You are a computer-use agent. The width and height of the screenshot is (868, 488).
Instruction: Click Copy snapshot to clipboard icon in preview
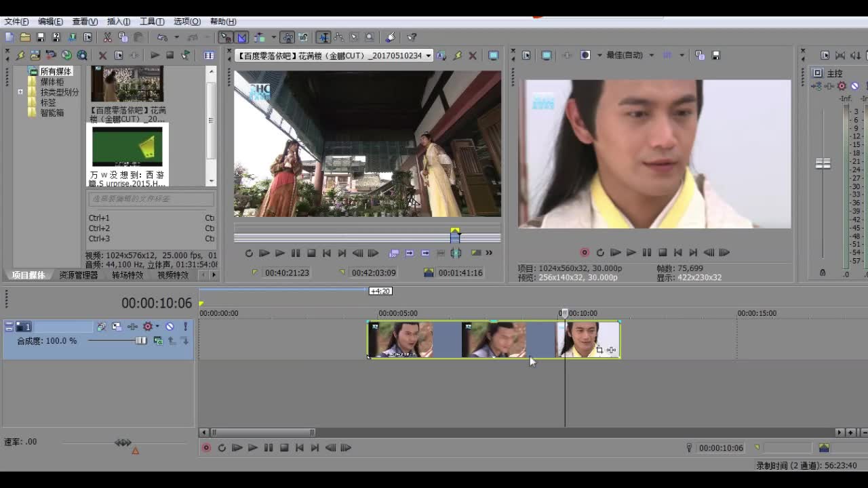click(x=700, y=56)
